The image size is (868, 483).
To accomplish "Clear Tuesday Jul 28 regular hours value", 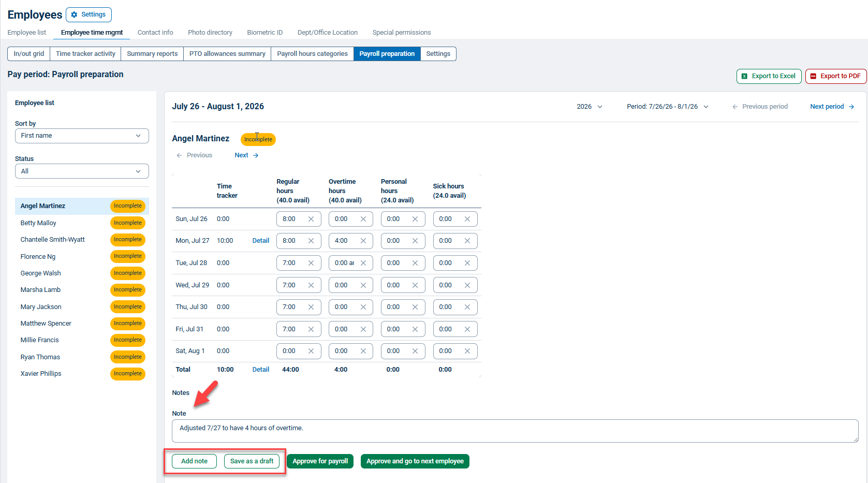I will click(x=311, y=263).
